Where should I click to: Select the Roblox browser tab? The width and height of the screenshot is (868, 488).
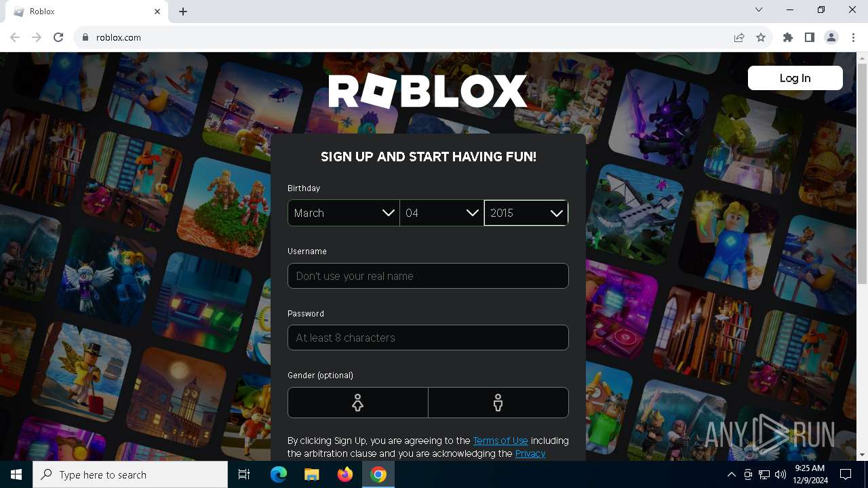click(87, 12)
